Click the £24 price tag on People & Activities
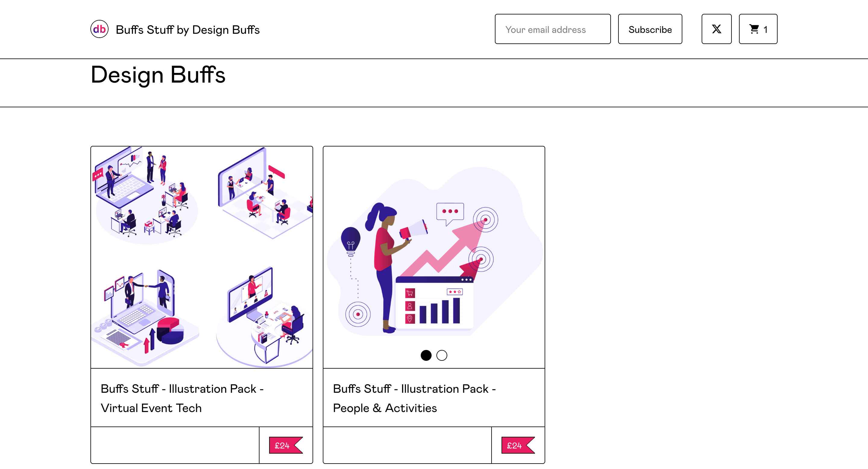The width and height of the screenshot is (868, 469). 517,445
